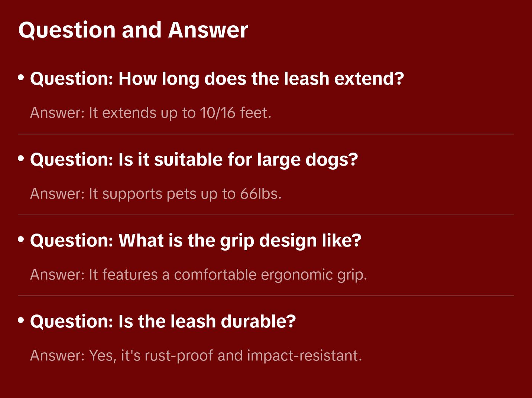
Task: Click the "Question and Answer" heading
Action: click(x=133, y=30)
